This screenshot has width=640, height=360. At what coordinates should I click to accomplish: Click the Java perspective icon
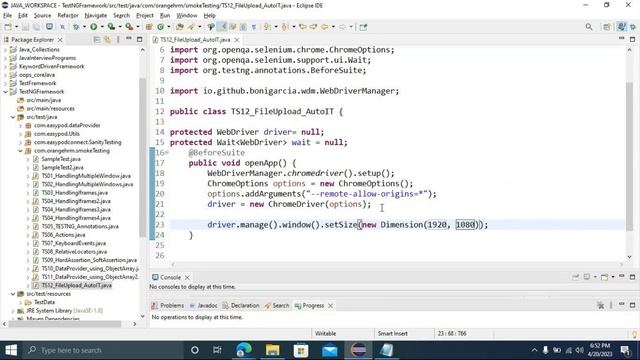621,27
